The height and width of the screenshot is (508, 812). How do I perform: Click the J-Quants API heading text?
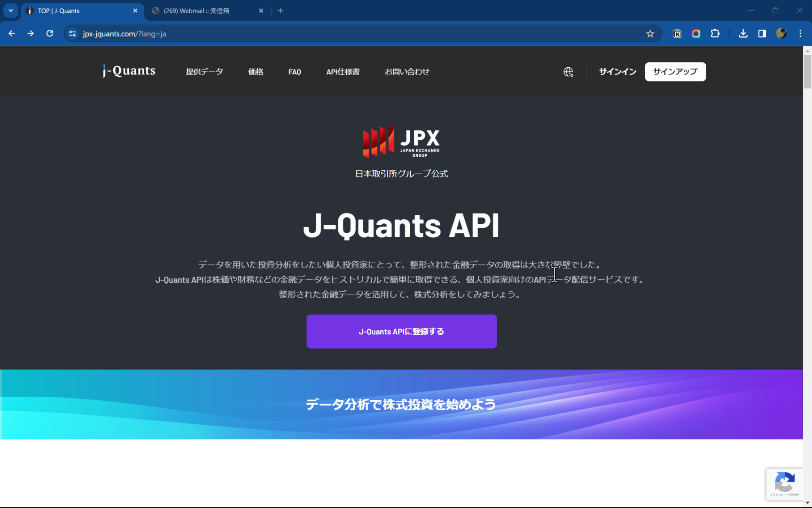click(x=401, y=225)
